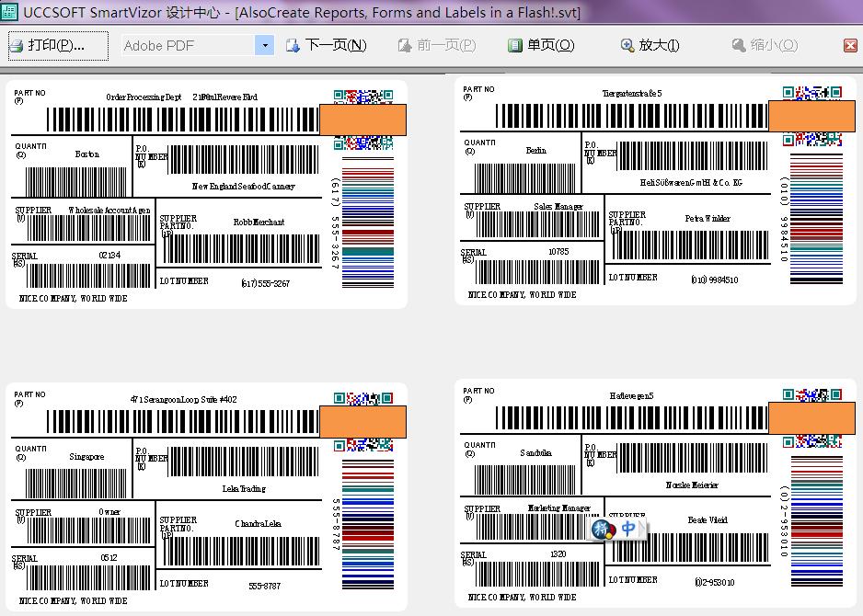Click serial value '02134'
Viewport: 863px width, 616px height.
click(x=109, y=256)
